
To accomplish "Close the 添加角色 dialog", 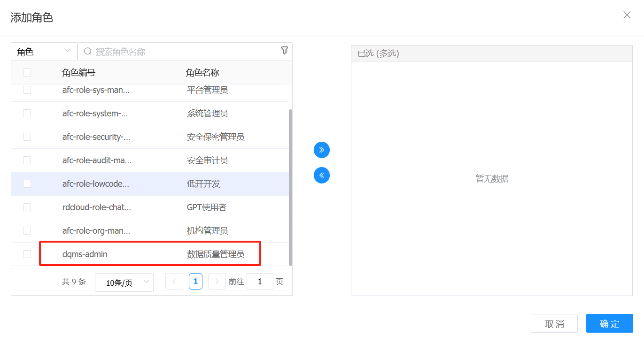I will 627,15.
